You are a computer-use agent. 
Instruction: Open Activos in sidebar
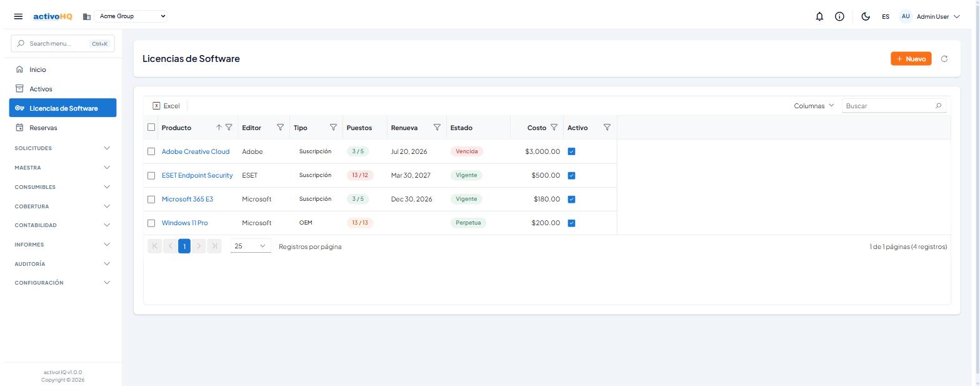[62, 89]
